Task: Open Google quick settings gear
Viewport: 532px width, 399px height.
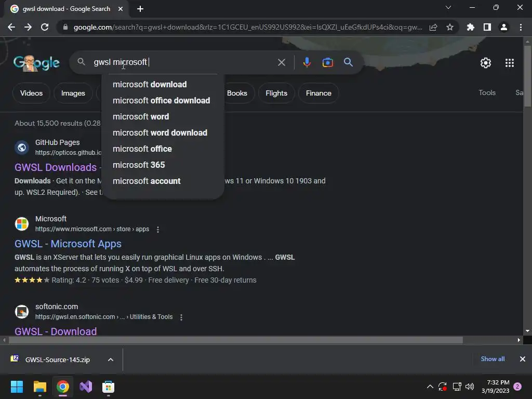Action: tap(486, 63)
